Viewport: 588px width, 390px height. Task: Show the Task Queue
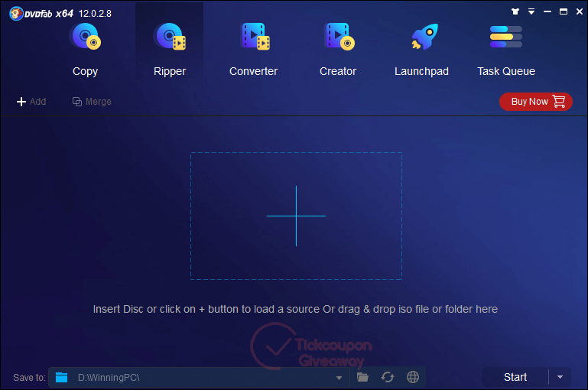click(x=506, y=50)
